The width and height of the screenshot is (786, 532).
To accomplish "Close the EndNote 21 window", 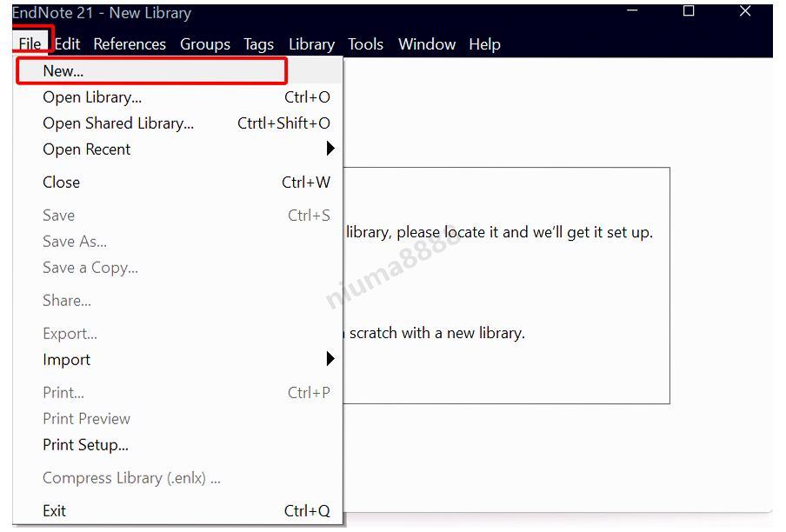I will pos(745,11).
